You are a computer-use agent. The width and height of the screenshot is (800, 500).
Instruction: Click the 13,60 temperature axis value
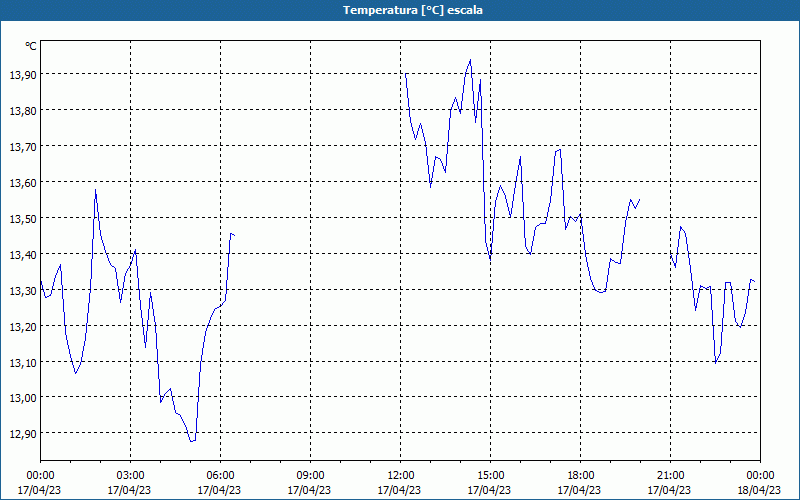[x=23, y=183]
